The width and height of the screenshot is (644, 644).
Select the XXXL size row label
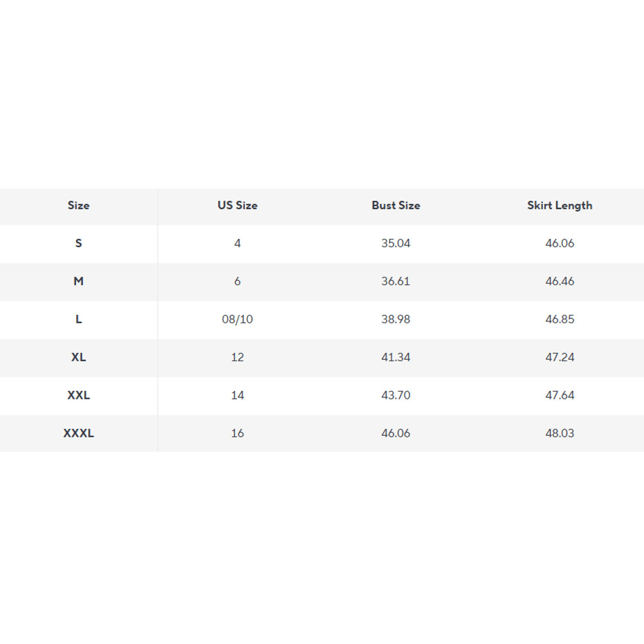click(79, 433)
